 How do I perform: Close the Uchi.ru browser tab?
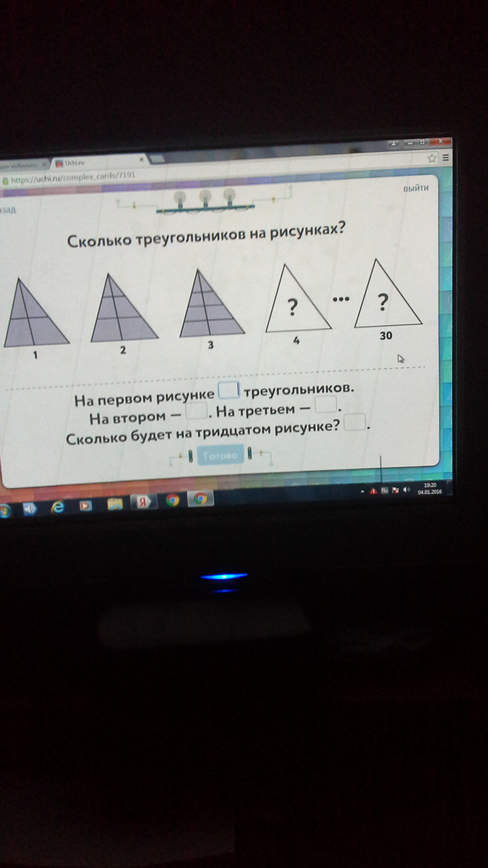142,159
